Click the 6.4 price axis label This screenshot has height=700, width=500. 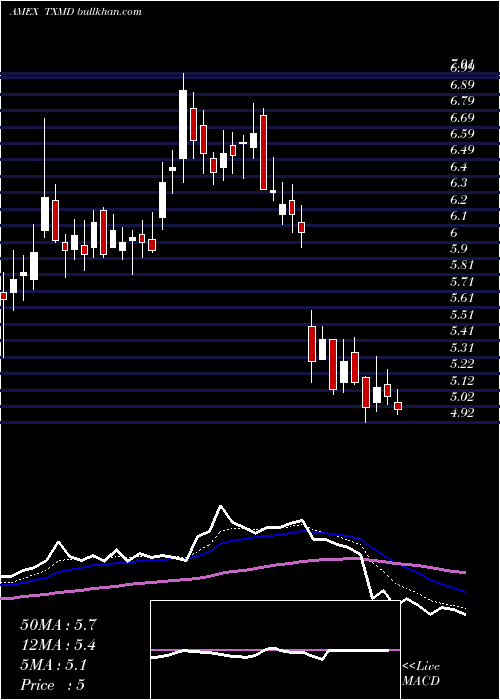point(458,167)
